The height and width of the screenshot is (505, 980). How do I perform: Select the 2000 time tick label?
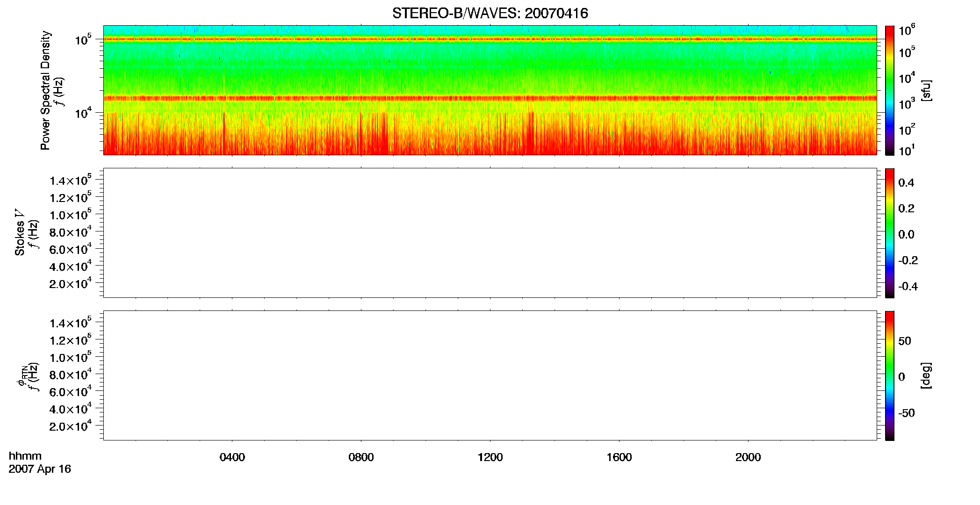(x=748, y=457)
